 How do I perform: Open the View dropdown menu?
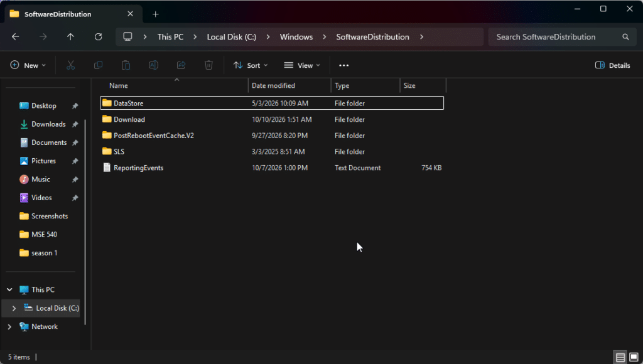coord(302,65)
